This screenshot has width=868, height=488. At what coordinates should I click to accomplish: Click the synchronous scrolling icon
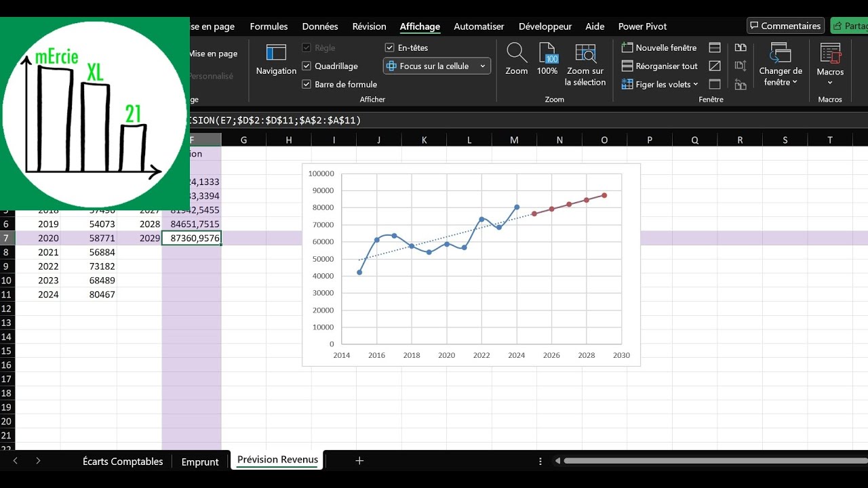click(x=741, y=66)
